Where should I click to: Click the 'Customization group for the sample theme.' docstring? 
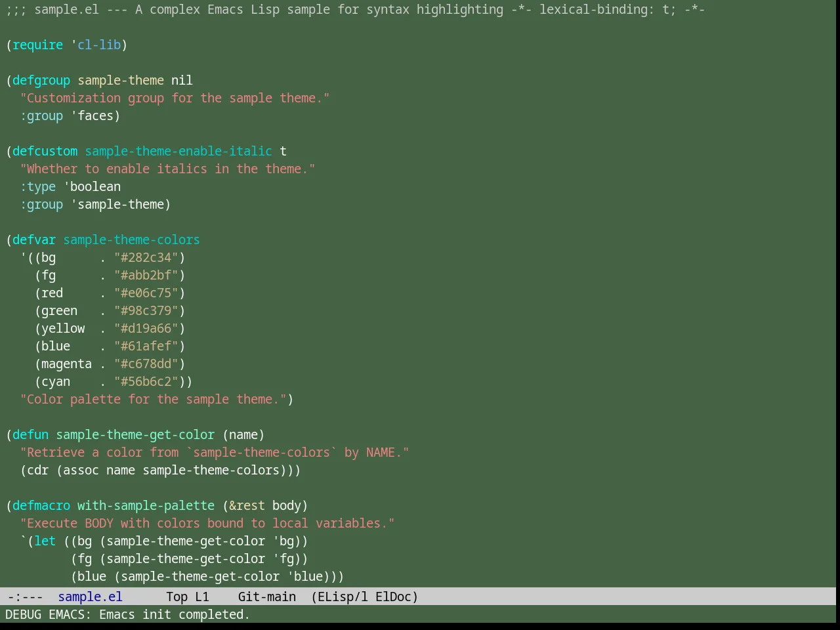[175, 98]
